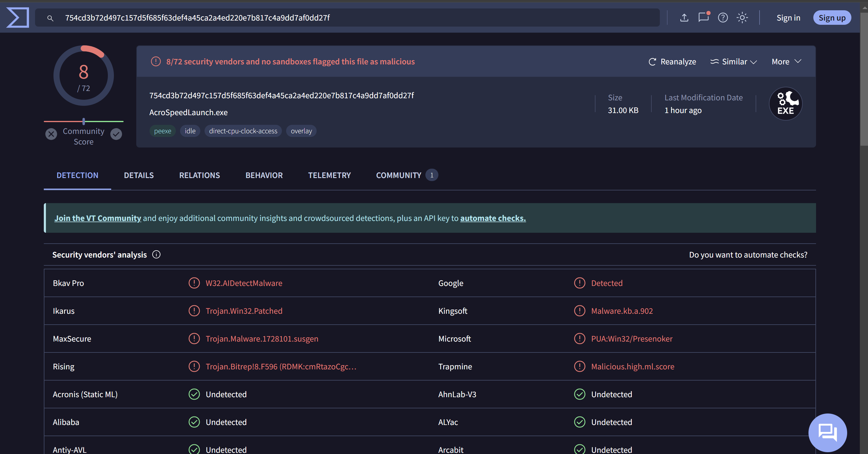Click the info icon beside Security vendors' analysis
Viewport: 868px width, 454px height.
[156, 255]
